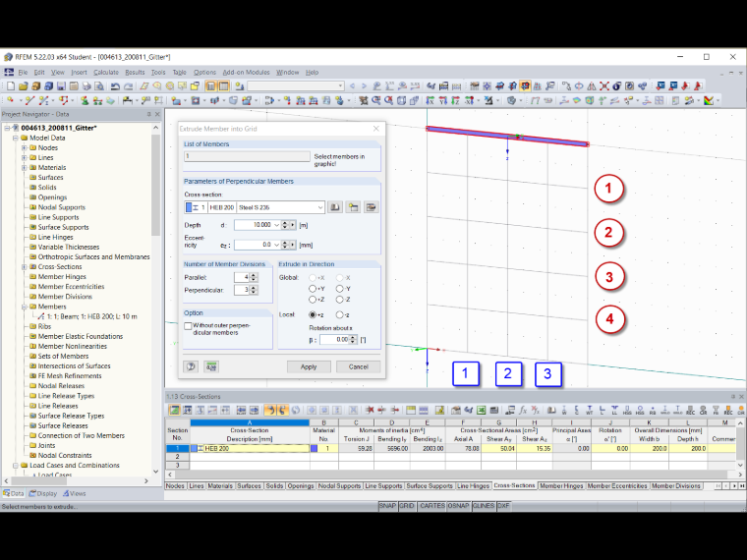Toggle SNAP in the status bar
Viewport: 747px width, 560px height.
click(x=387, y=506)
